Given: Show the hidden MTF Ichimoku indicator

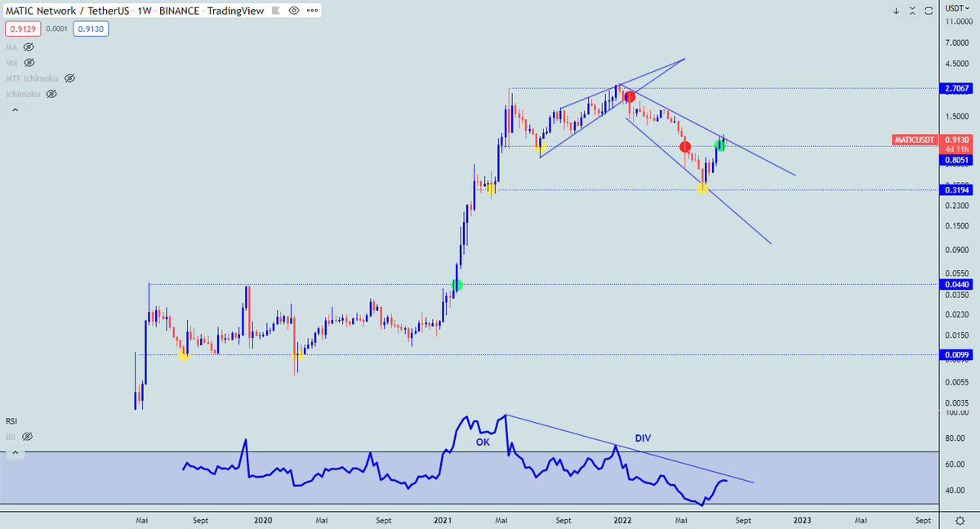Looking at the screenshot, I should (69, 78).
